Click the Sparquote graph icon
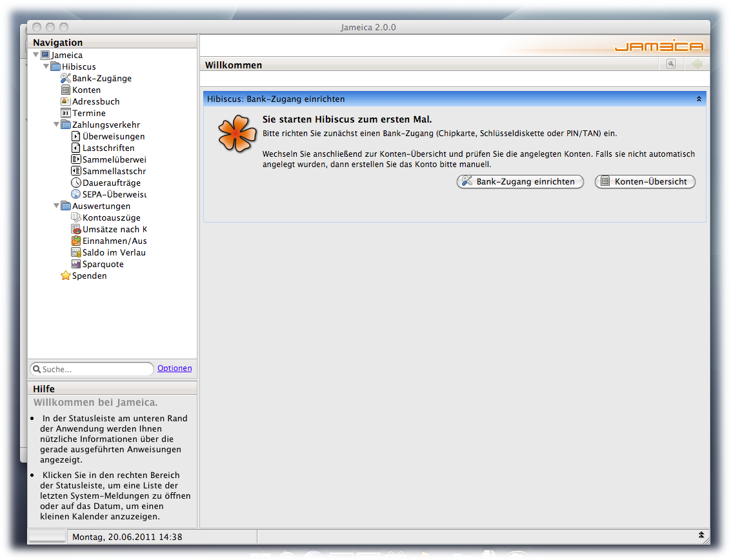731x560 pixels. (x=76, y=264)
